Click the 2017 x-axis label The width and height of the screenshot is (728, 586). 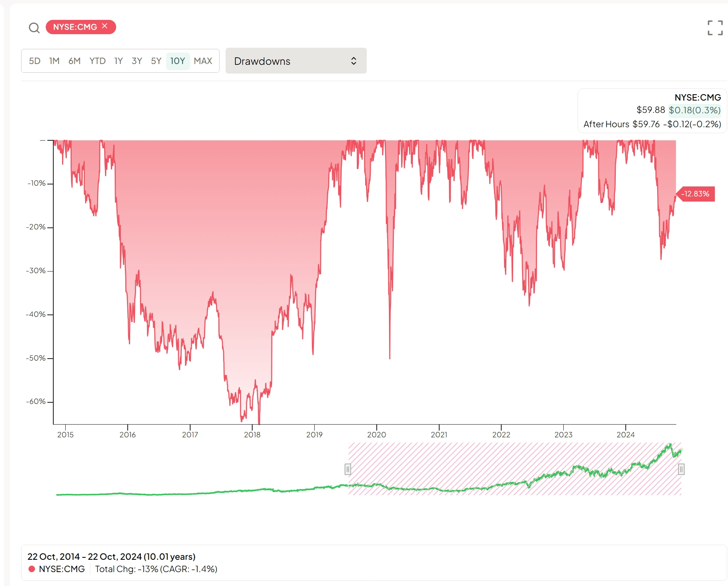(x=190, y=435)
